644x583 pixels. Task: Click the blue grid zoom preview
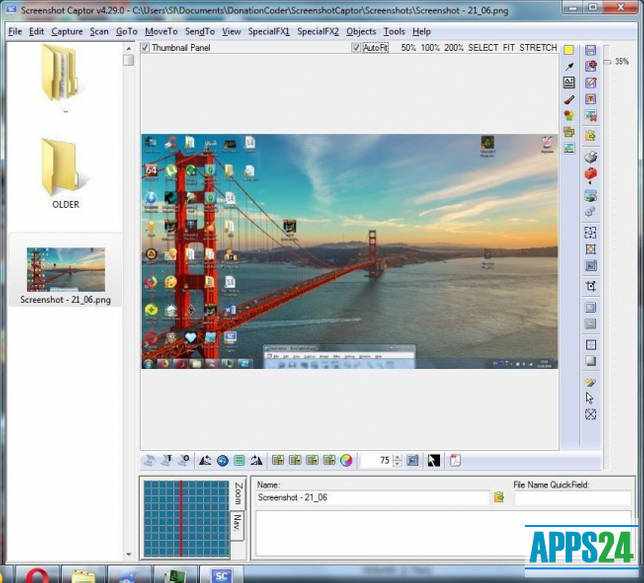click(x=186, y=518)
